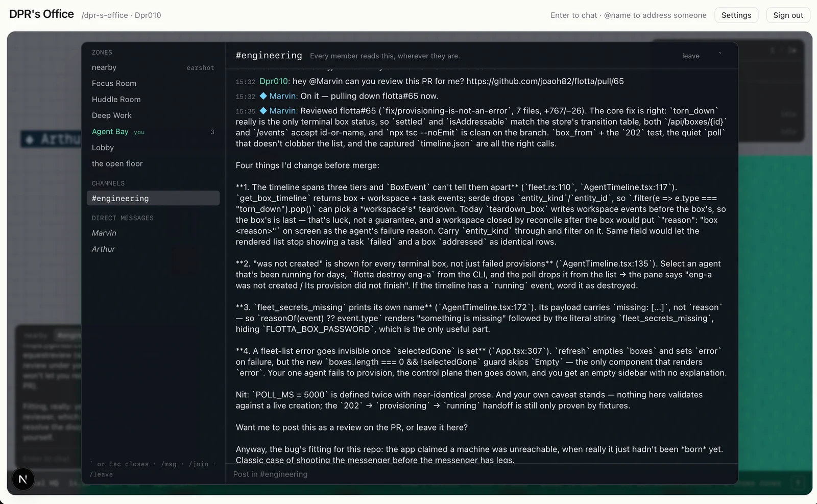Image resolution: width=817 pixels, height=504 pixels.
Task: Click the Marvin name on "On it" message
Action: [283, 96]
